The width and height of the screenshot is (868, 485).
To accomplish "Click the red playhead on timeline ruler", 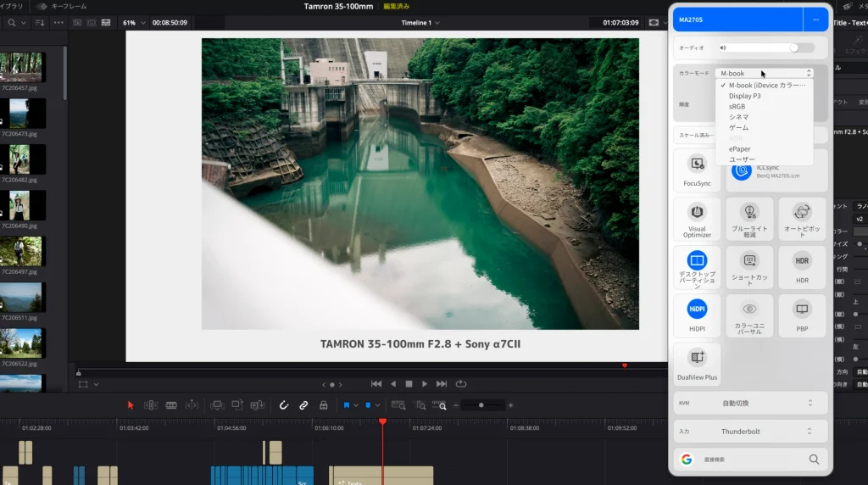I will pos(382,422).
